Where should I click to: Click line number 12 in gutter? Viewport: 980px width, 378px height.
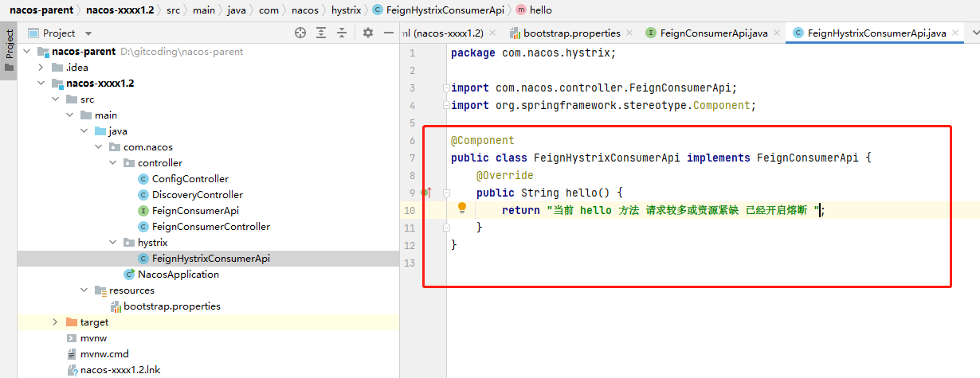(x=411, y=245)
